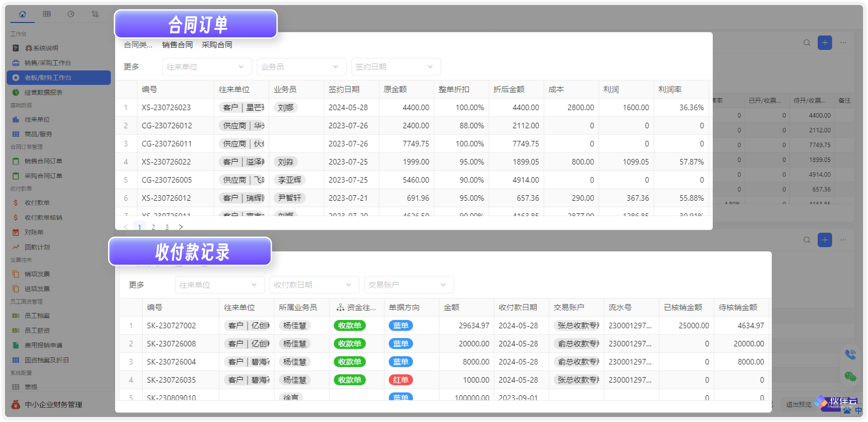Click 蓝单 tag in SK-230726004 row
Image resolution: width=868 pixels, height=422 pixels.
click(x=401, y=362)
